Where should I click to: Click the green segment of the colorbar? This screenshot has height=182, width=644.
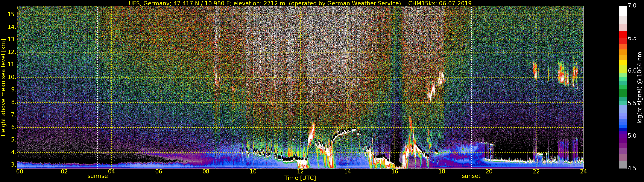623,93
